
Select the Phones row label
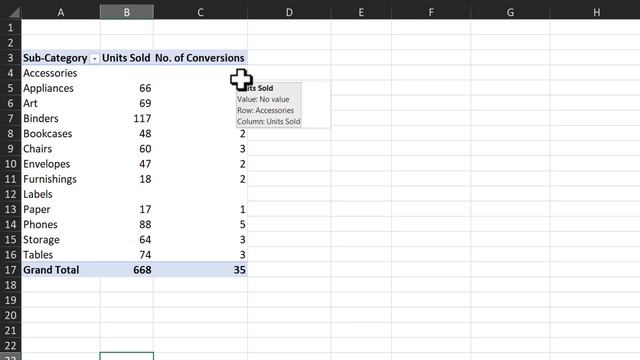click(x=40, y=224)
